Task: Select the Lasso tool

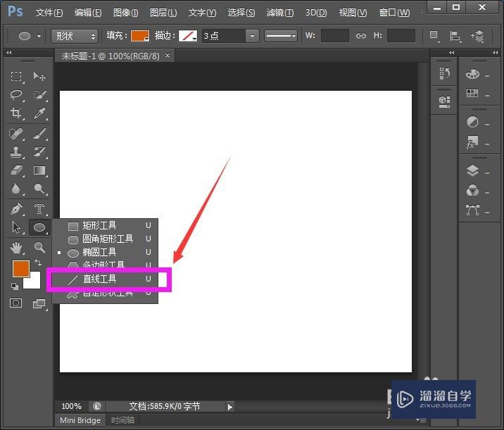Action: point(16,95)
